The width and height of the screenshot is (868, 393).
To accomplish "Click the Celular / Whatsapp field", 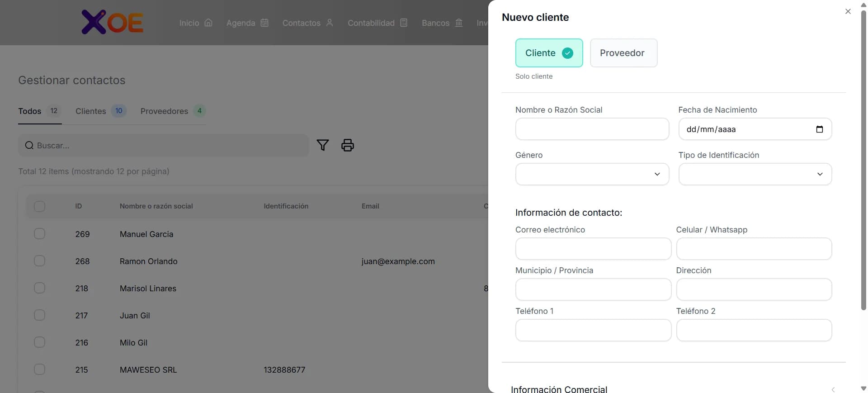I will pyautogui.click(x=754, y=249).
